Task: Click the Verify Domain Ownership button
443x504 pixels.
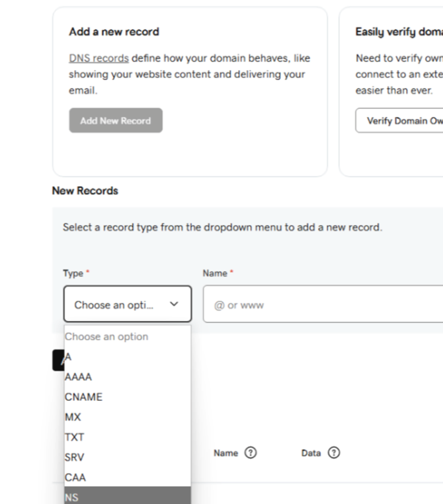Action: tap(399, 121)
